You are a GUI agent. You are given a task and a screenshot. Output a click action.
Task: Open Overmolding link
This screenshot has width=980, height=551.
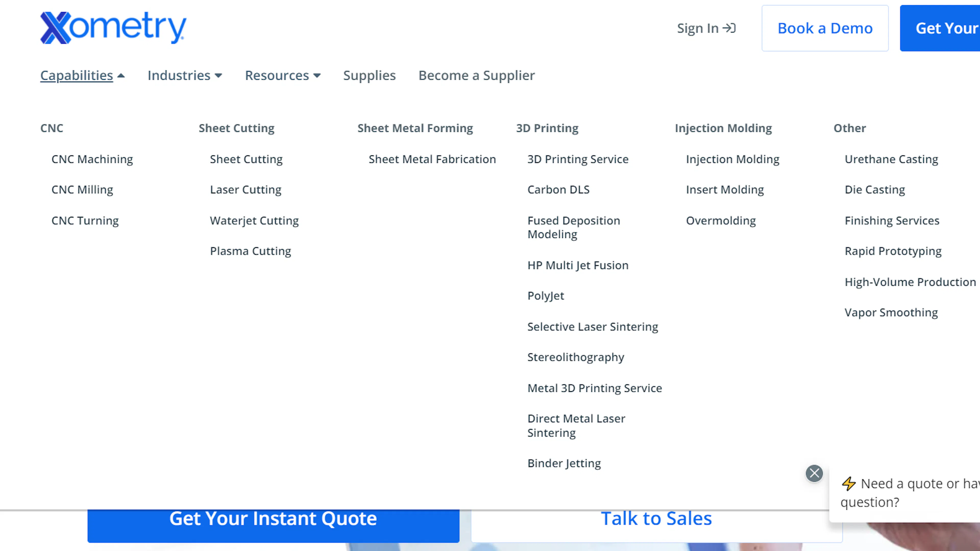721,220
